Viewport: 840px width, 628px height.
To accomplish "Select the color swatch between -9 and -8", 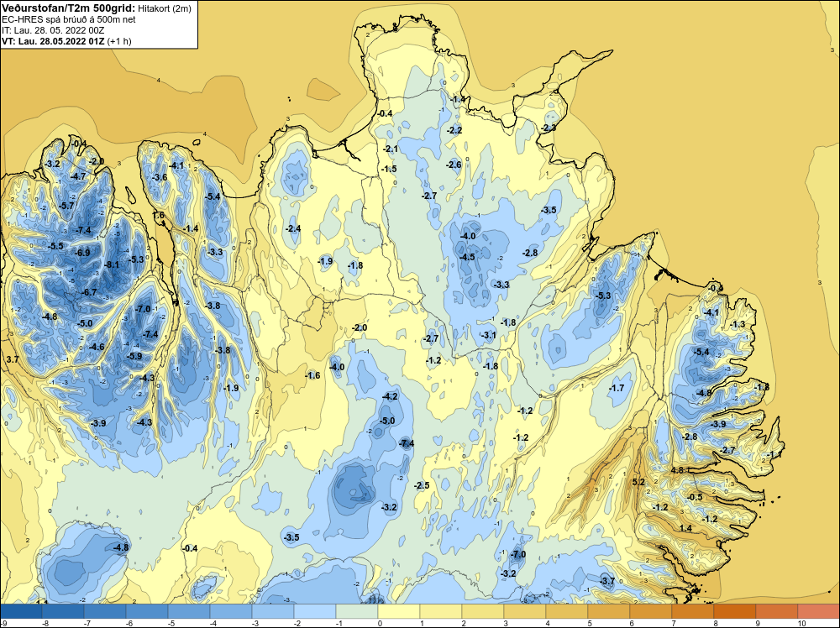I will tap(21, 611).
